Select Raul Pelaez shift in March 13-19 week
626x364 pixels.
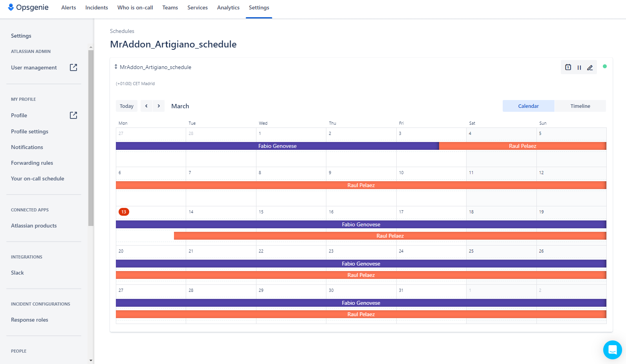[390, 236]
